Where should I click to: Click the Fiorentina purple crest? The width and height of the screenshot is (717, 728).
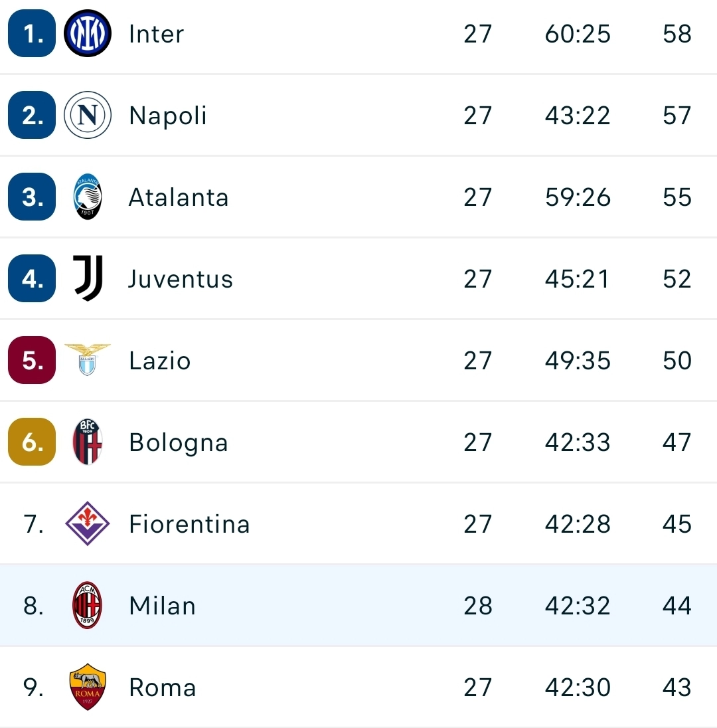[87, 523]
